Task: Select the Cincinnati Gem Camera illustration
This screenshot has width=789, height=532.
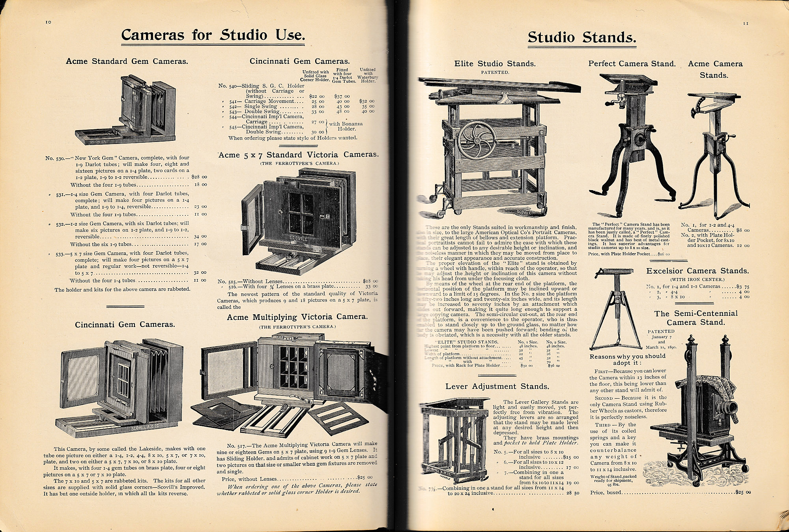Action: pos(120,388)
